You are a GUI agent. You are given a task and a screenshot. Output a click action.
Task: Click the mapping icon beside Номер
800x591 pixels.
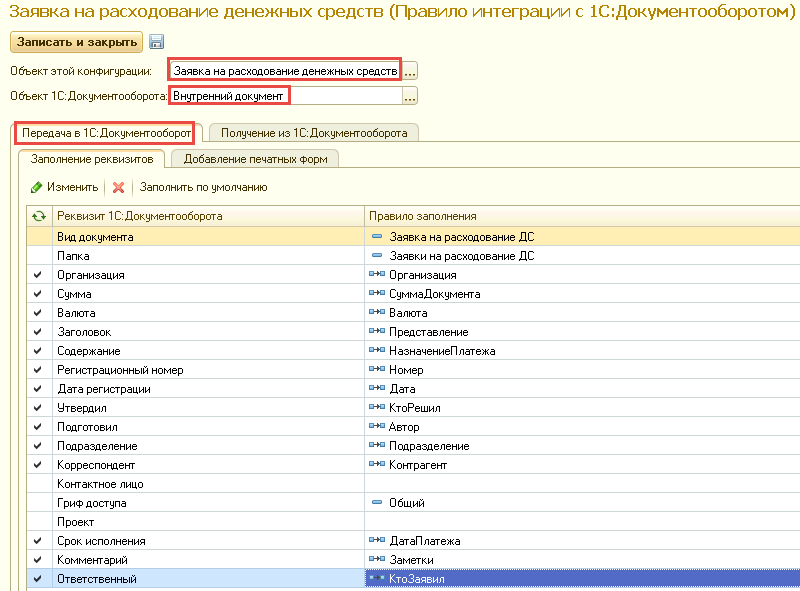pyautogui.click(x=377, y=370)
